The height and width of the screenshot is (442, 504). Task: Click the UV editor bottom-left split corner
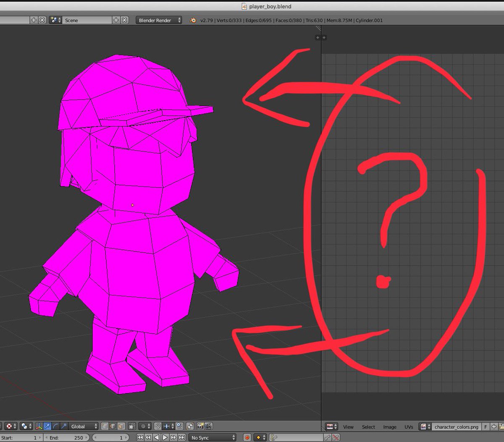(x=324, y=428)
